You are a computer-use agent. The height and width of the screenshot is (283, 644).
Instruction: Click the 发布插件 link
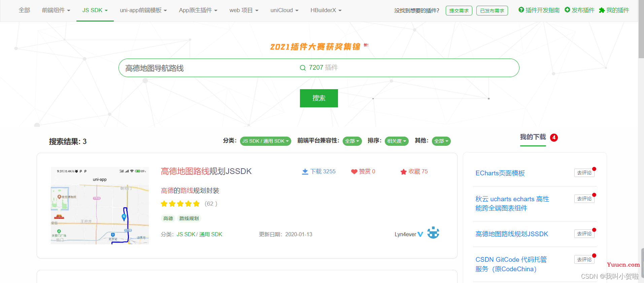[x=583, y=10]
